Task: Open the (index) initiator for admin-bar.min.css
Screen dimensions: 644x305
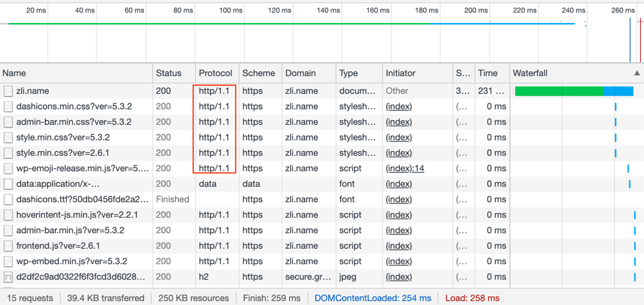Action: coord(399,122)
